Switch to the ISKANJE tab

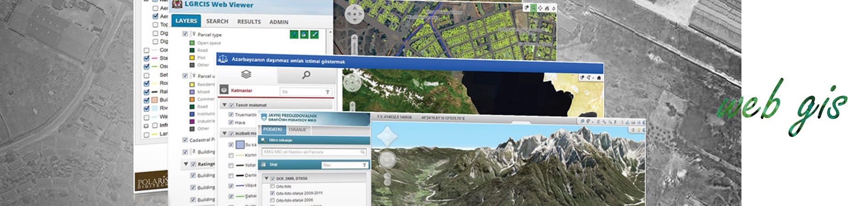click(x=297, y=130)
